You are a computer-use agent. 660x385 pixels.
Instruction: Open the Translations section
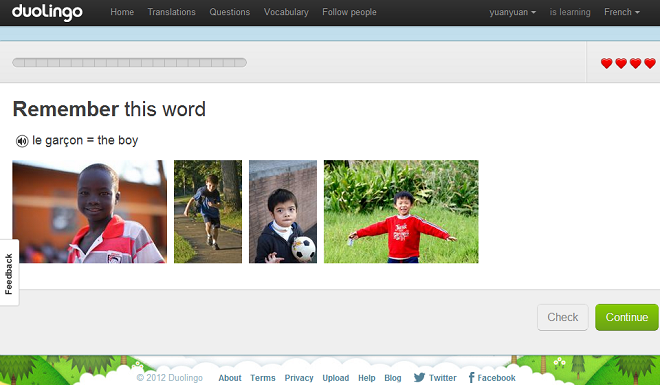171,12
